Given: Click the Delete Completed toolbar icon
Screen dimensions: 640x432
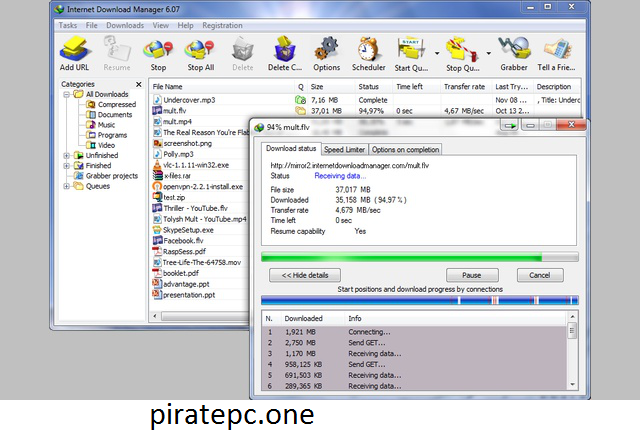Looking at the screenshot, I should point(285,53).
